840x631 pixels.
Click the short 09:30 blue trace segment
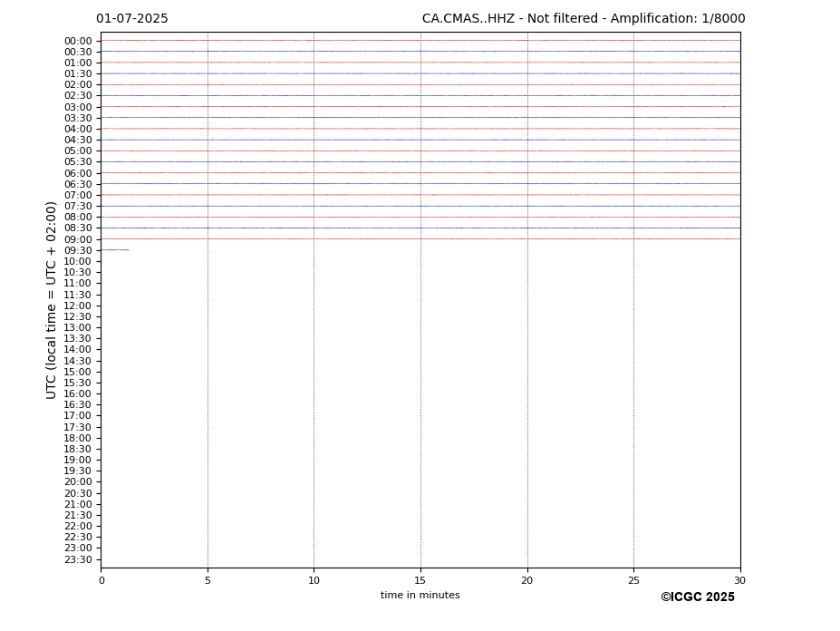[x=115, y=250]
